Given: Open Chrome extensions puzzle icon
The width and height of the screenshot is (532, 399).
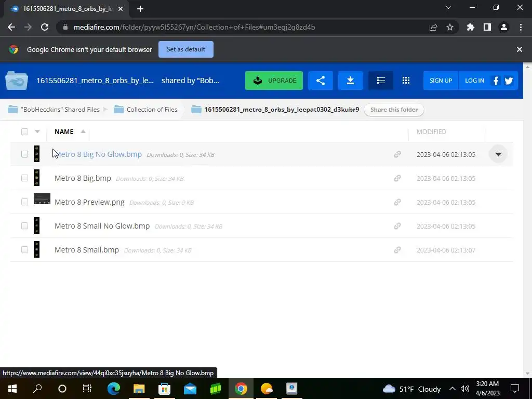Looking at the screenshot, I should [x=471, y=27].
